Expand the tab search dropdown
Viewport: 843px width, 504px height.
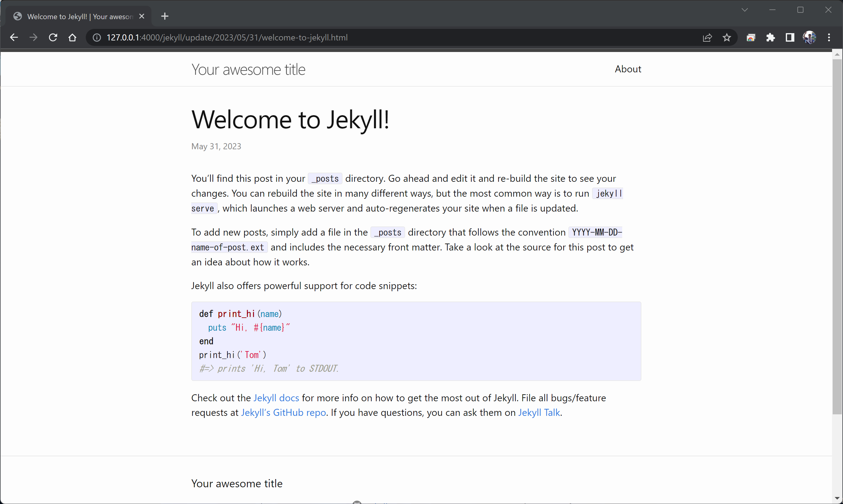tap(744, 10)
